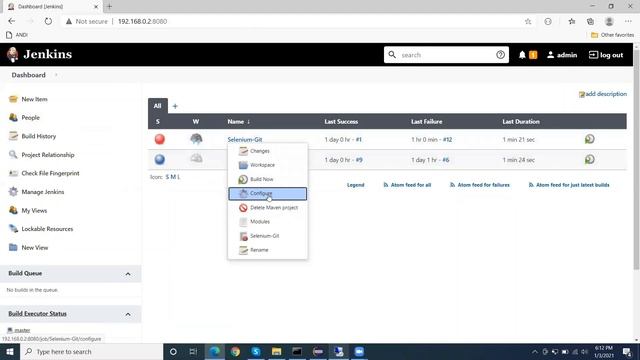Open Project Relationship in sidebar
640x360 pixels.
tap(48, 155)
